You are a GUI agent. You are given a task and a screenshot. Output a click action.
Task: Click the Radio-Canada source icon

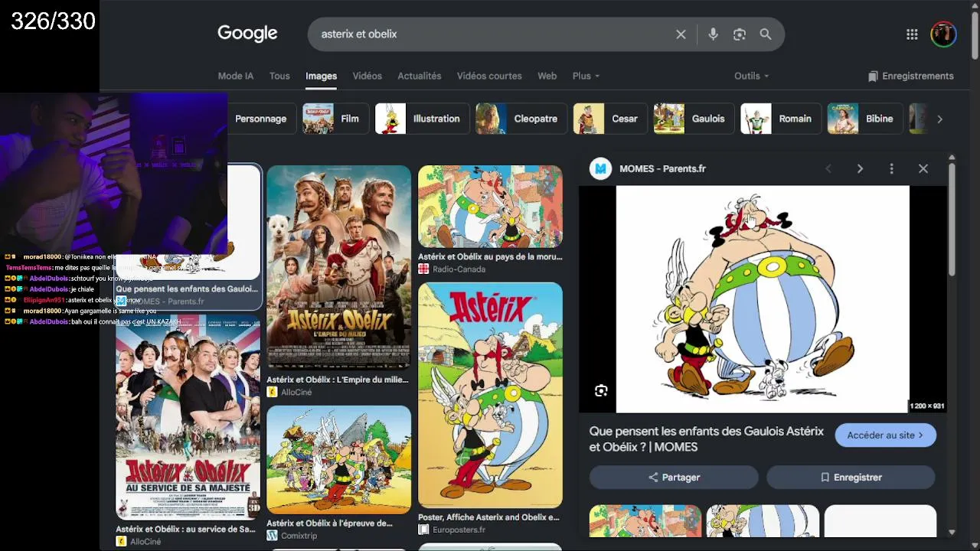(x=423, y=269)
